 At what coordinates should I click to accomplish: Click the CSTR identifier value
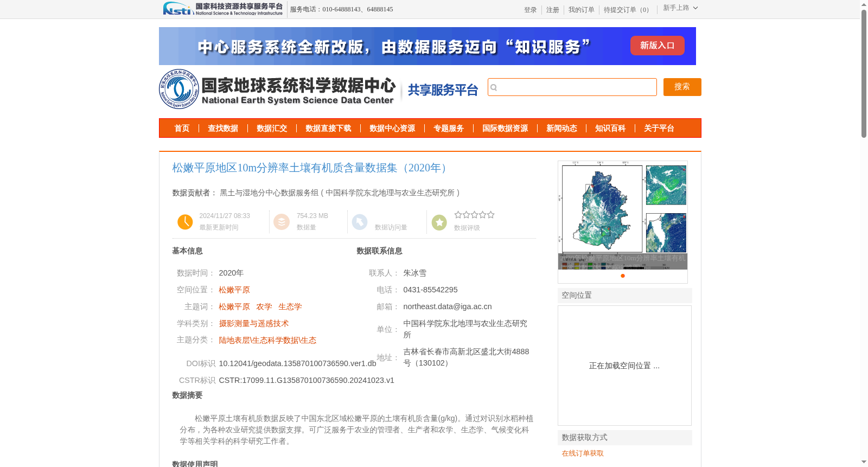tap(307, 380)
